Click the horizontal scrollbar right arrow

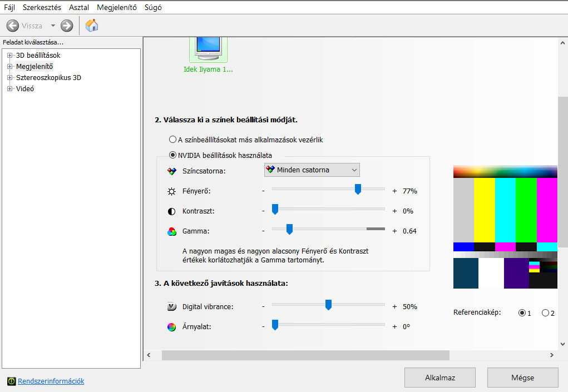click(552, 355)
